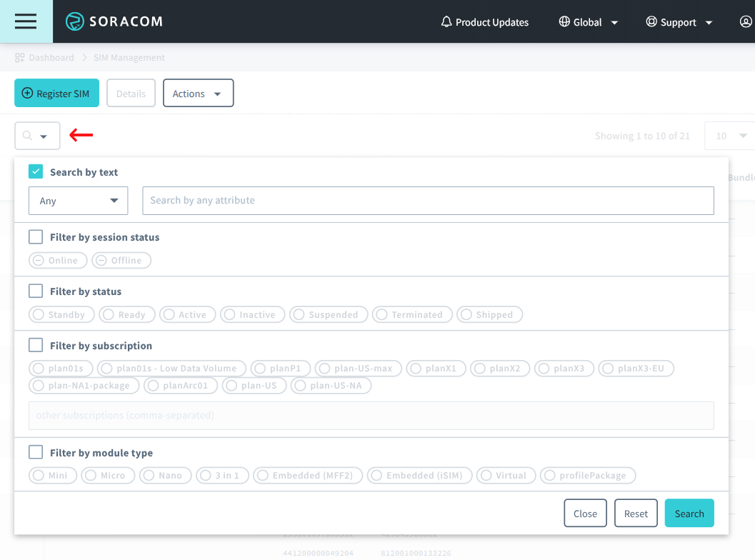
Task: Expand the Actions dropdown
Action: point(198,94)
